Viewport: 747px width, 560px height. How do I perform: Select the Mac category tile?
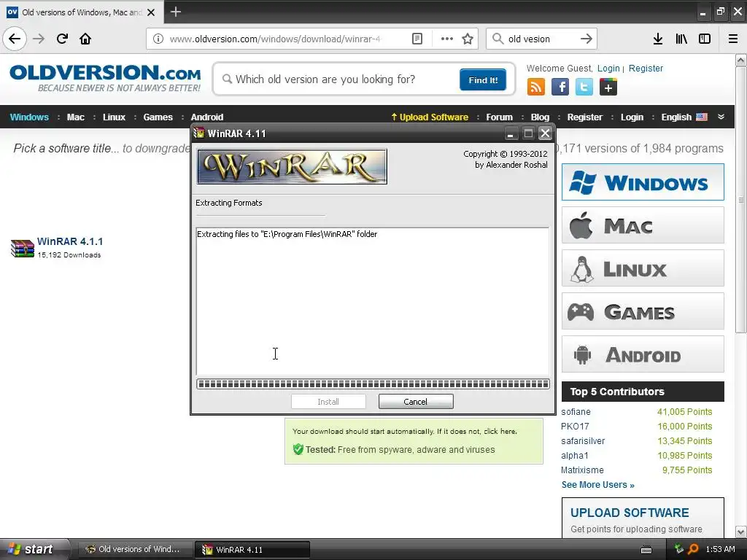point(643,225)
